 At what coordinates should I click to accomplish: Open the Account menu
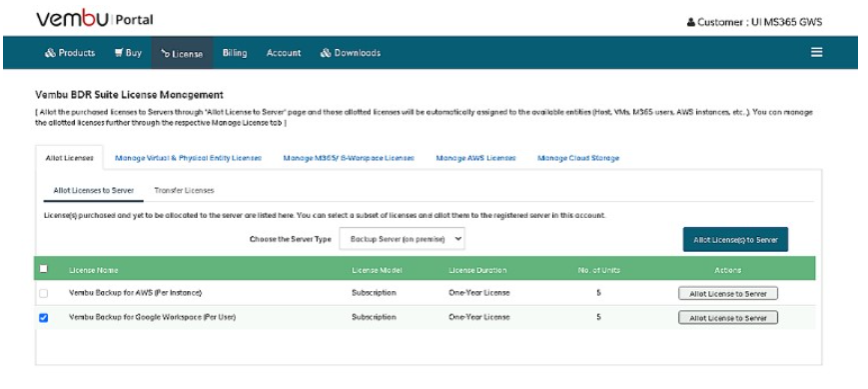(284, 53)
